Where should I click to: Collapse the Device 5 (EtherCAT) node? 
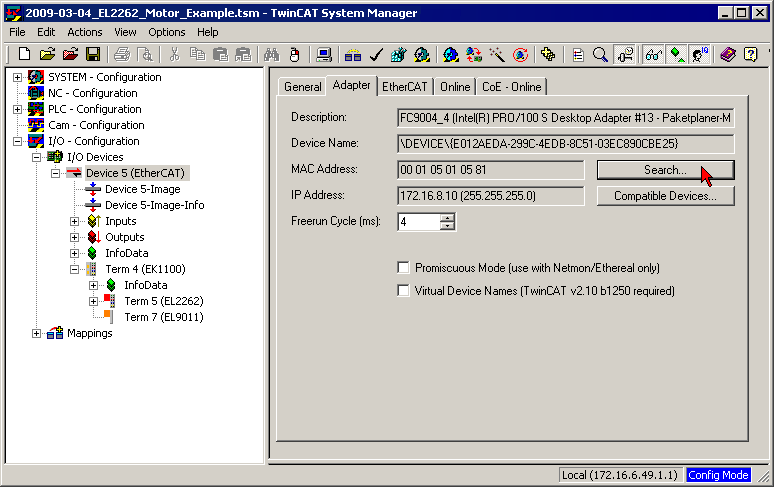coord(55,173)
